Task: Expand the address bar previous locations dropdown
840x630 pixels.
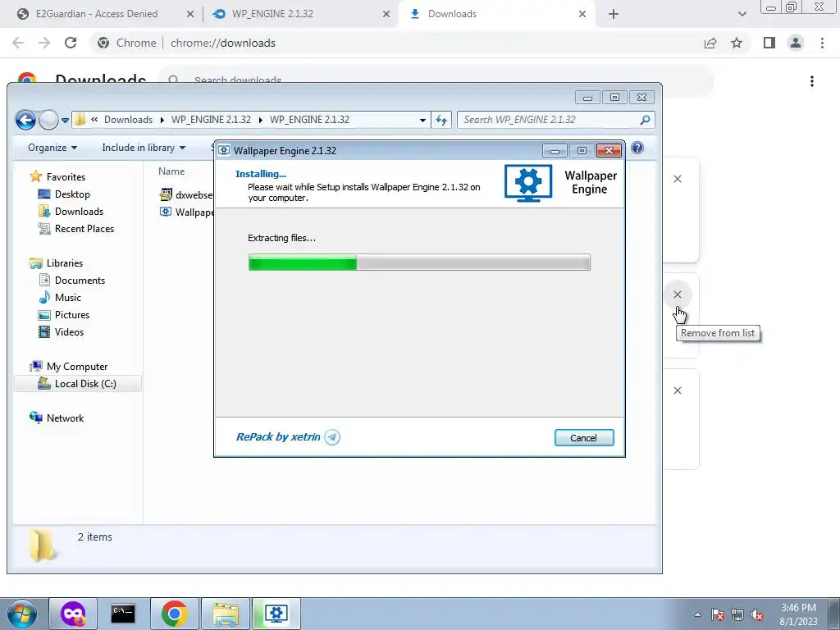Action: pyautogui.click(x=422, y=120)
